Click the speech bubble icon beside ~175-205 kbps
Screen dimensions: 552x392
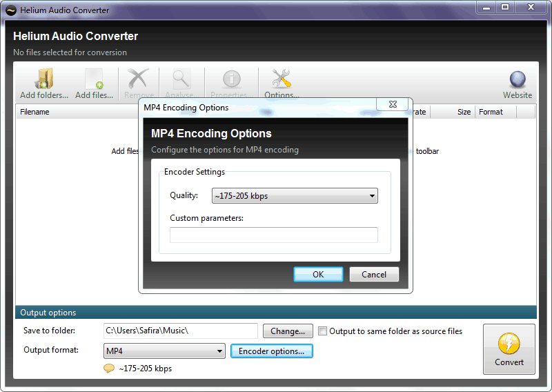(x=109, y=369)
